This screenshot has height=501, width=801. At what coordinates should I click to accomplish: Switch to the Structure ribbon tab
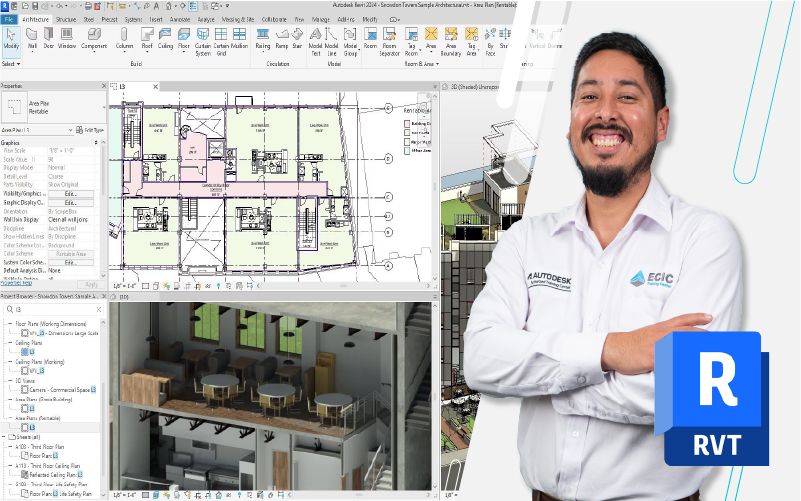[65, 19]
